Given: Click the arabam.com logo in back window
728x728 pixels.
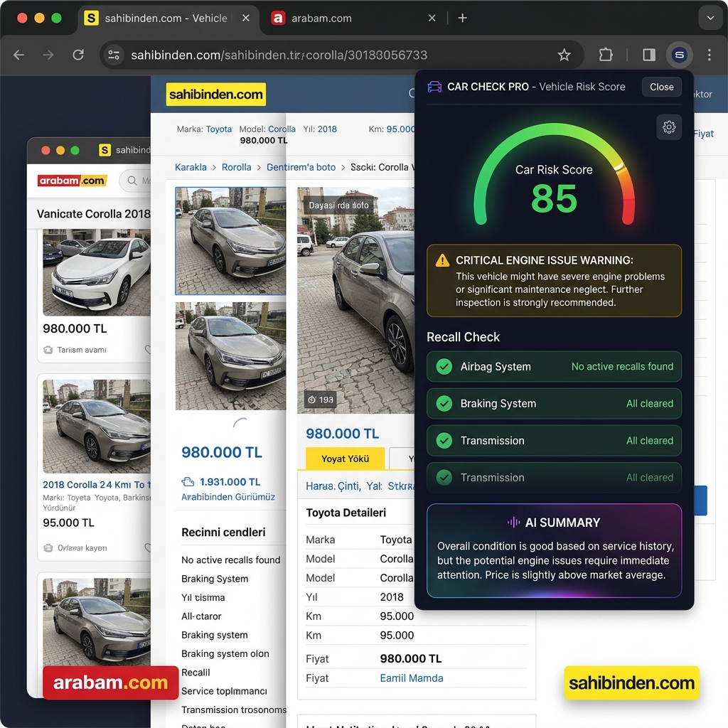Looking at the screenshot, I should pyautogui.click(x=73, y=181).
